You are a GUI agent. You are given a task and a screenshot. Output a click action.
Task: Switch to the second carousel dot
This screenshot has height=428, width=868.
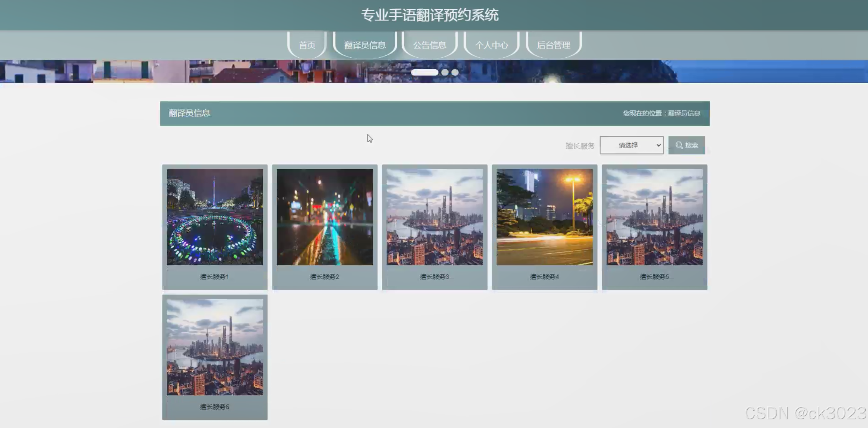point(445,72)
